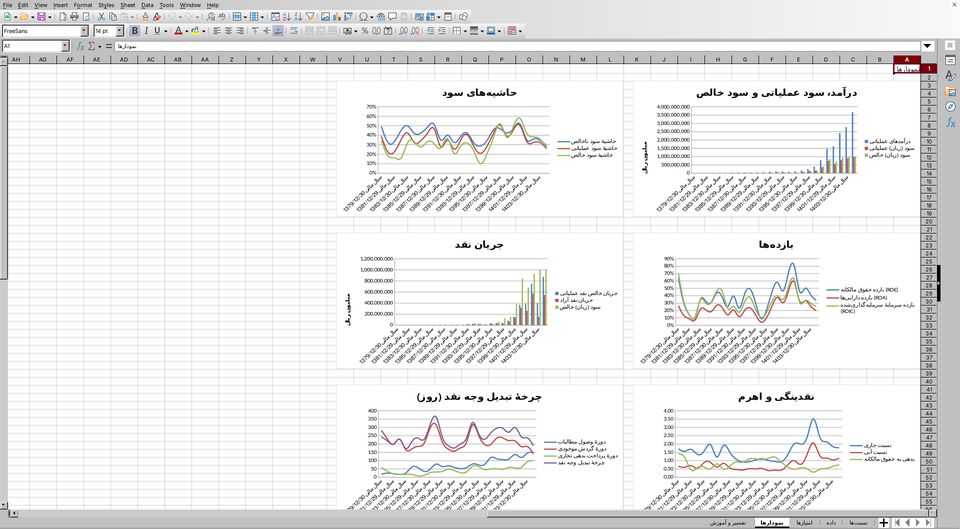
Task: Click the Save document icon
Action: point(41,17)
